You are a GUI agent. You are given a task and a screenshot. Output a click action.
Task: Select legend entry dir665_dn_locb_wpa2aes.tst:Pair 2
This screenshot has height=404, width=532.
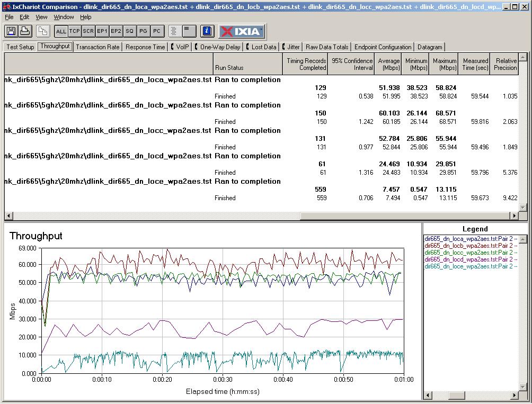471,246
